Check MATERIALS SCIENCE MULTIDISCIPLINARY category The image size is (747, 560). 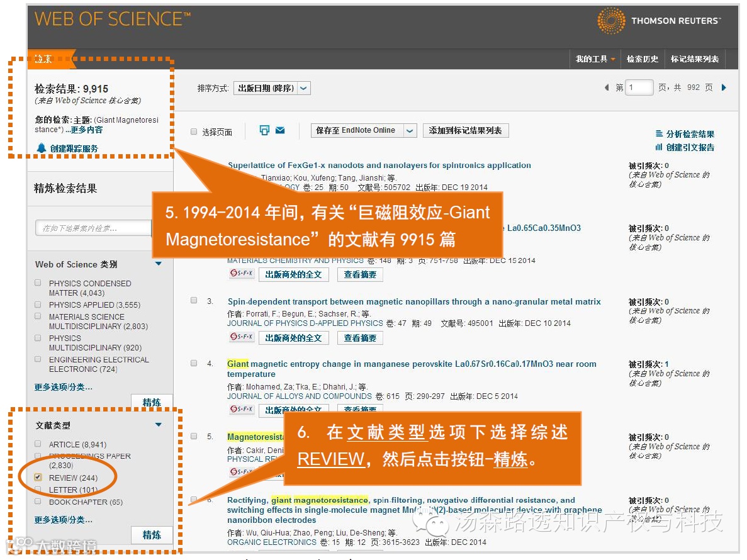[38, 316]
